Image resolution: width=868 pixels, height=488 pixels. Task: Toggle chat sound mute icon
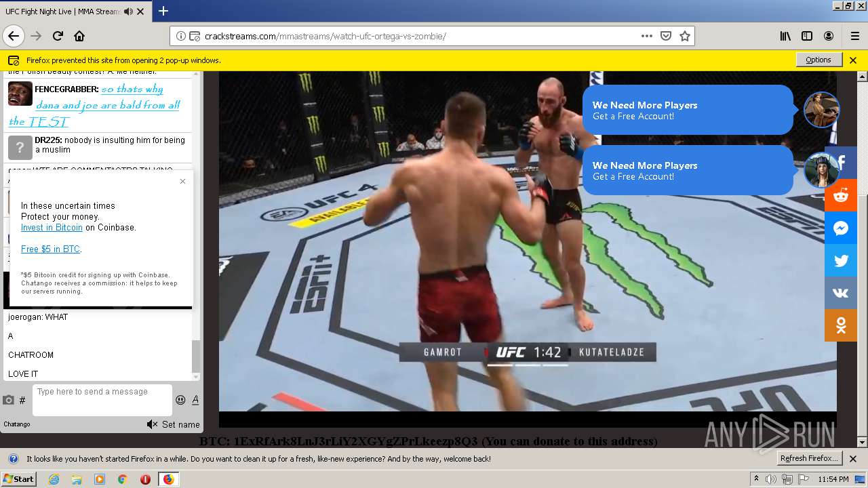click(152, 424)
